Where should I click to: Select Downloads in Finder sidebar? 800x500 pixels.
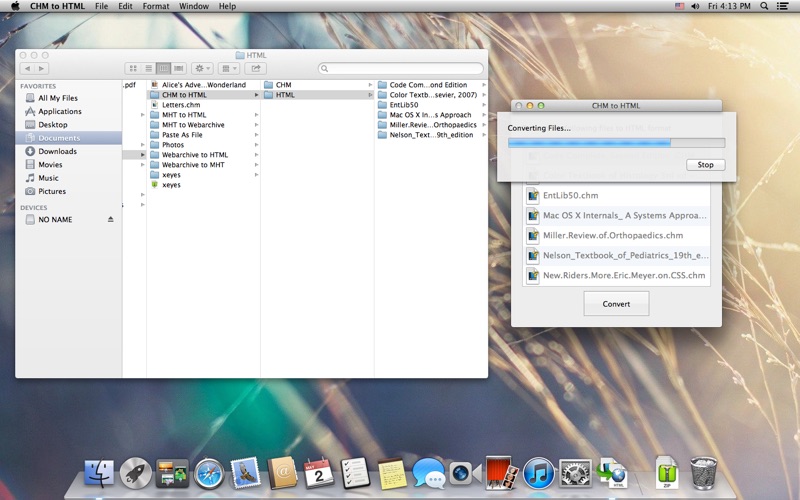(x=68, y=151)
